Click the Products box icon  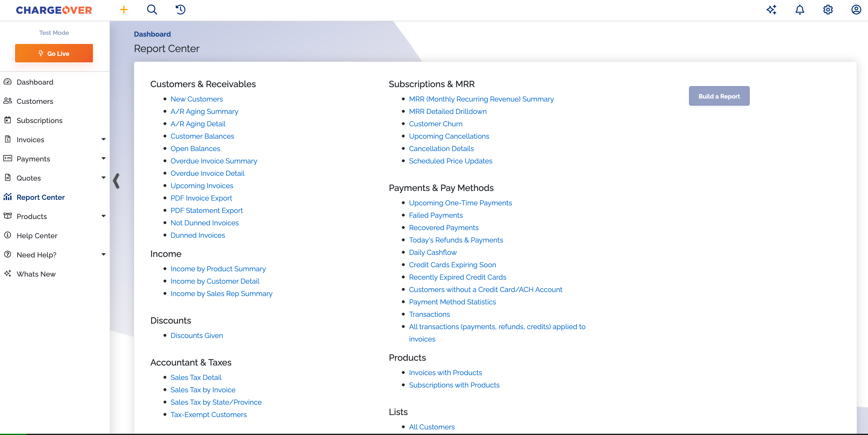pyautogui.click(x=8, y=216)
